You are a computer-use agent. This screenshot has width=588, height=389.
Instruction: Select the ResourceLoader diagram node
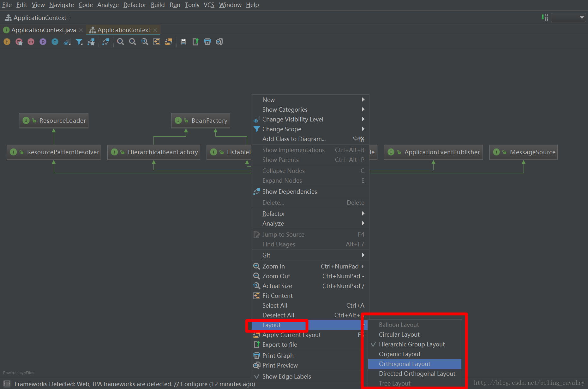[x=54, y=121]
